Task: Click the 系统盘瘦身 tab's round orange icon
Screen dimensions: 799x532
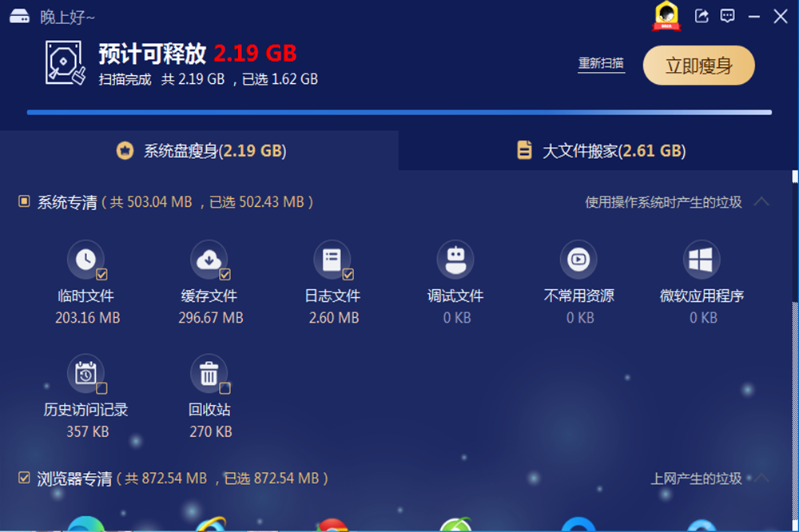Action: click(x=125, y=151)
